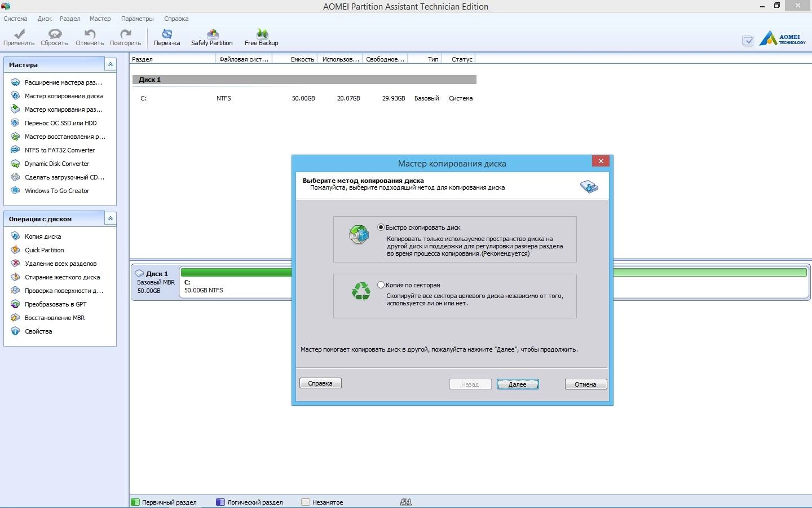Click the SA icon in status bar
812x508 pixels.
(x=405, y=502)
